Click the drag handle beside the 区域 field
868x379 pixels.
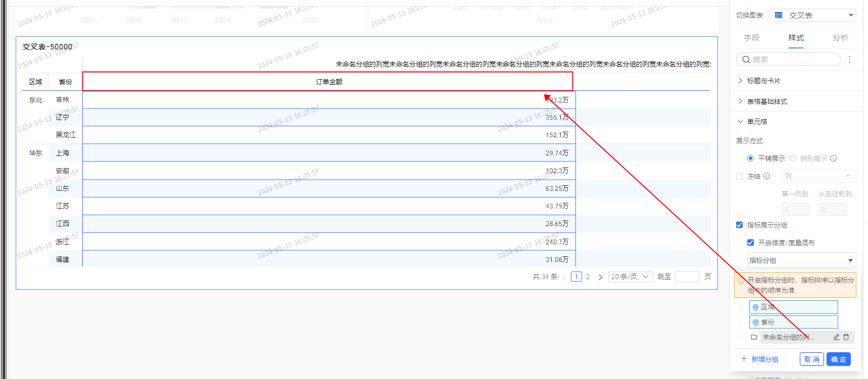741,307
